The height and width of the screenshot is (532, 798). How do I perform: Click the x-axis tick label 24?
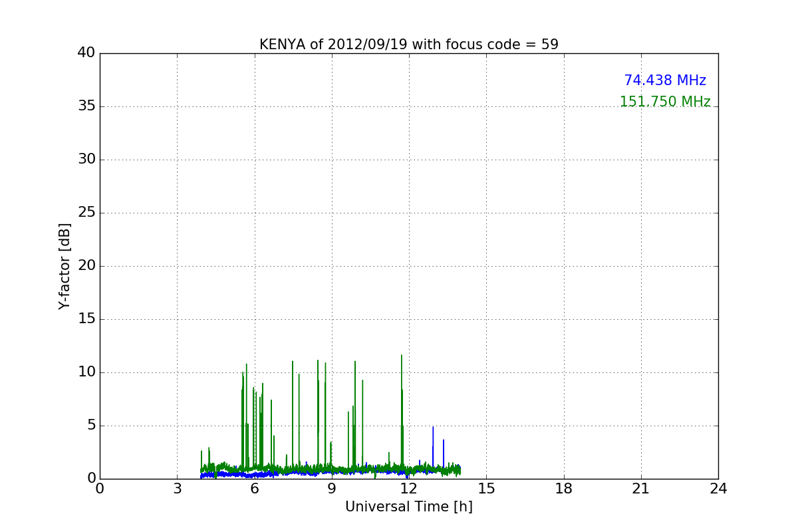[x=718, y=489]
